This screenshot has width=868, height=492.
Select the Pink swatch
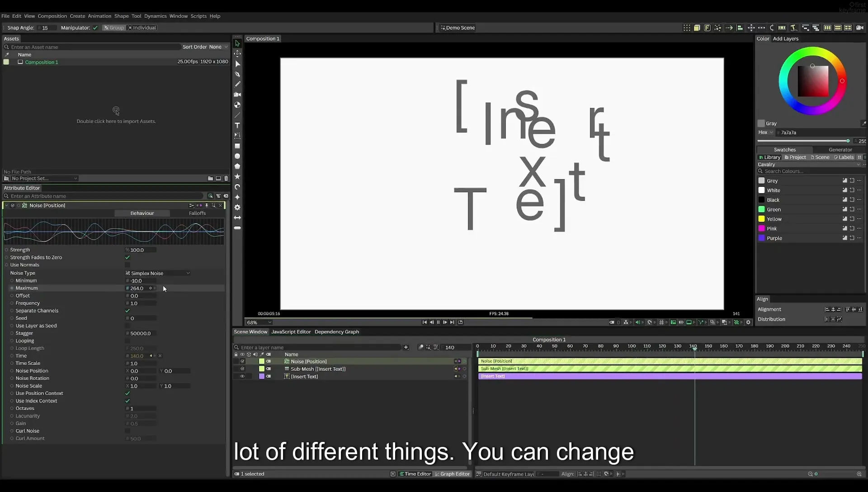(761, 228)
